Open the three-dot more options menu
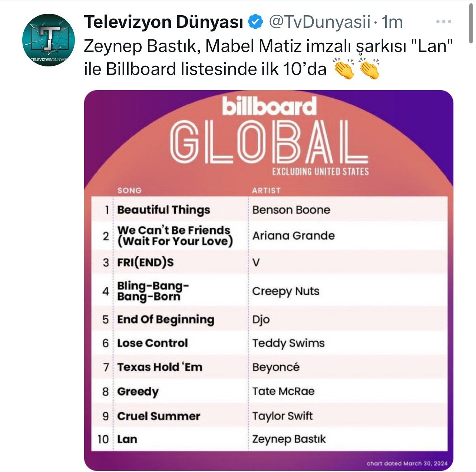Image resolution: width=476 pixels, height=472 pixels. tap(443, 22)
